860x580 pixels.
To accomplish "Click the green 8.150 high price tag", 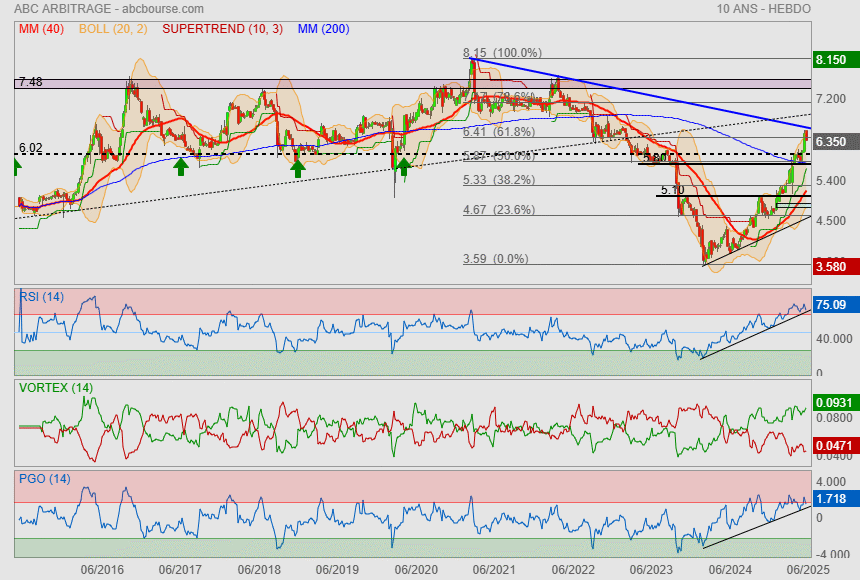I will pos(831,60).
